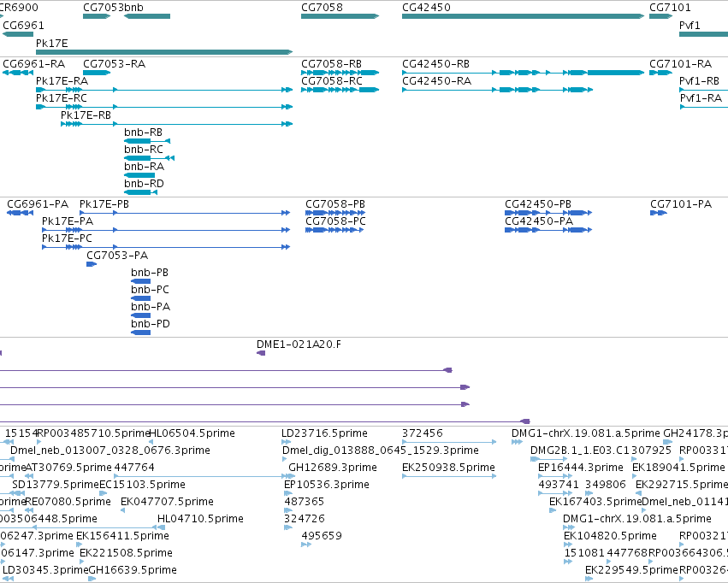The width and height of the screenshot is (728, 583).
Task: Select the bnb-PB protein label
Action: tap(150, 273)
